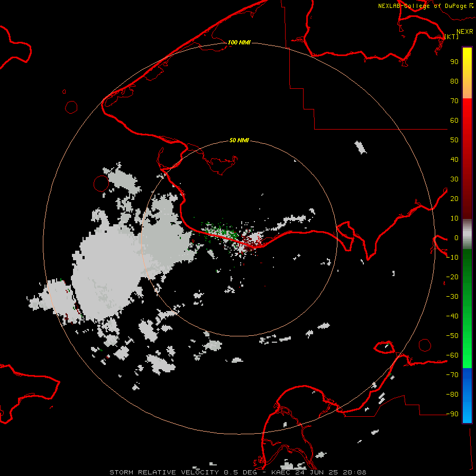This screenshot has width=476, height=476.
Task: Click the -10 value on velocity scale
Action: point(452,258)
